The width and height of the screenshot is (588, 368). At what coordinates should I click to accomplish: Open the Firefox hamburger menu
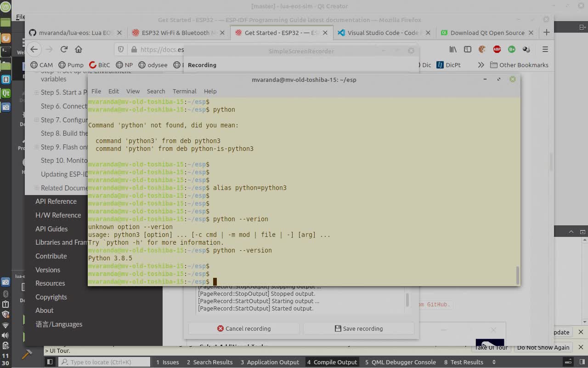[x=545, y=49]
